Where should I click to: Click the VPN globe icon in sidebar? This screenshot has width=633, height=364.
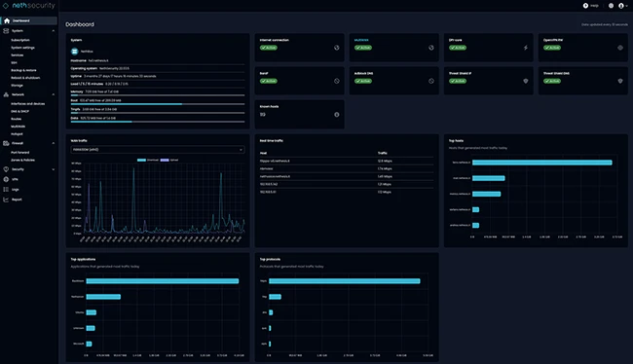click(6, 179)
